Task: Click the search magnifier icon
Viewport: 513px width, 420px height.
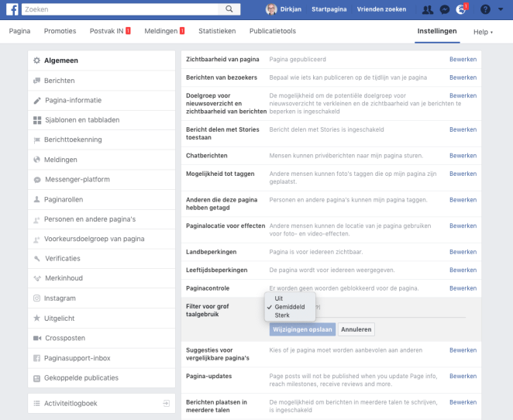Action: coord(229,9)
